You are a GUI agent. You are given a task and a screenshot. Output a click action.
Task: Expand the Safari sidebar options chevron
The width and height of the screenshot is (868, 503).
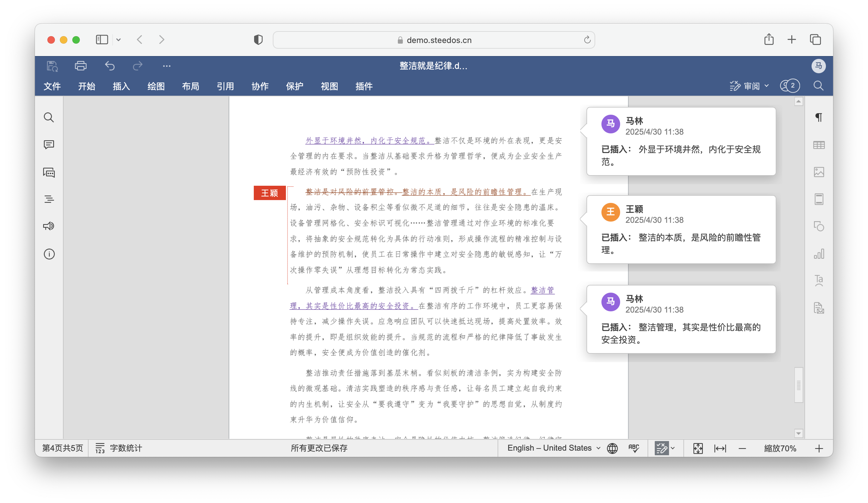(x=118, y=40)
